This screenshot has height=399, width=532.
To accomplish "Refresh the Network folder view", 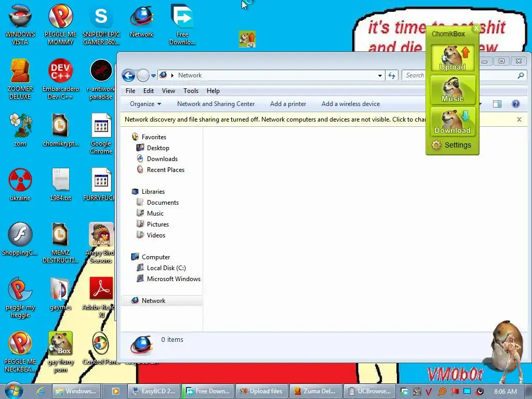I will click(392, 75).
